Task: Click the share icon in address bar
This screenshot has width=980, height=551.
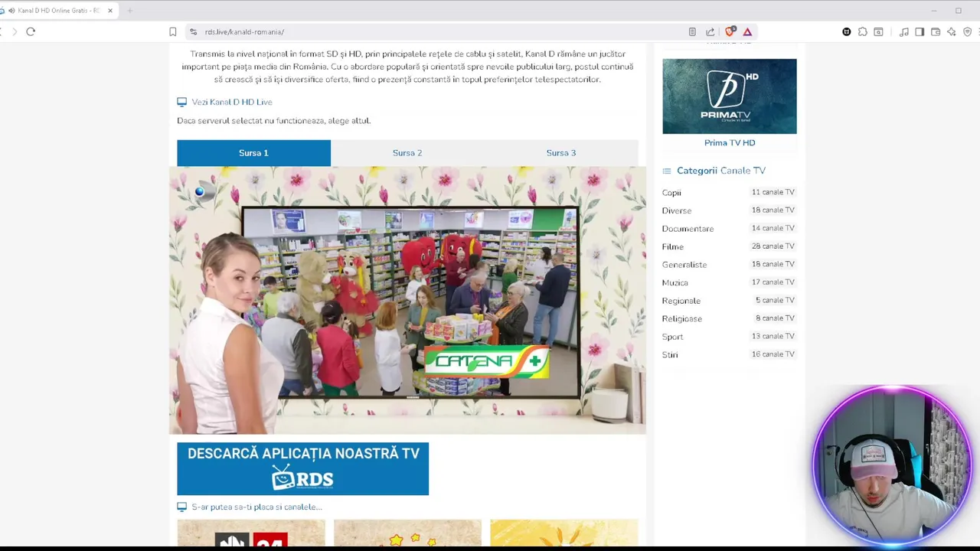Action: click(x=710, y=32)
